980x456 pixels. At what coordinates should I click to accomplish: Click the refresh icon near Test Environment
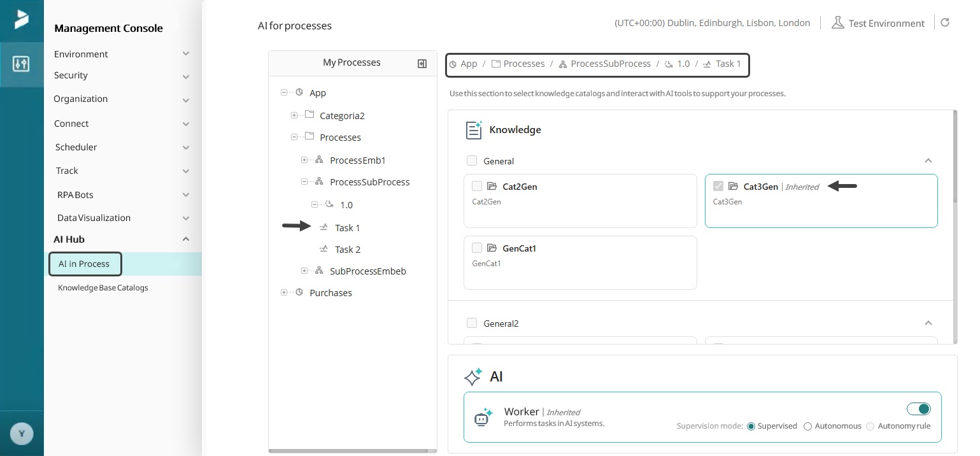[945, 22]
